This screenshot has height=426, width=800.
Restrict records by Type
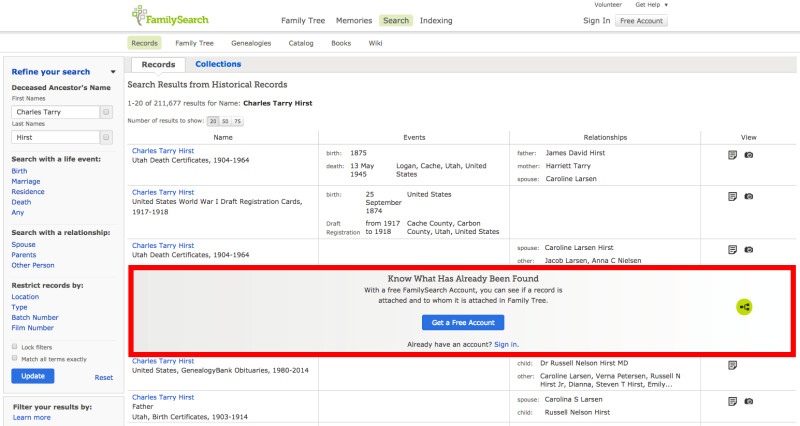click(x=19, y=307)
